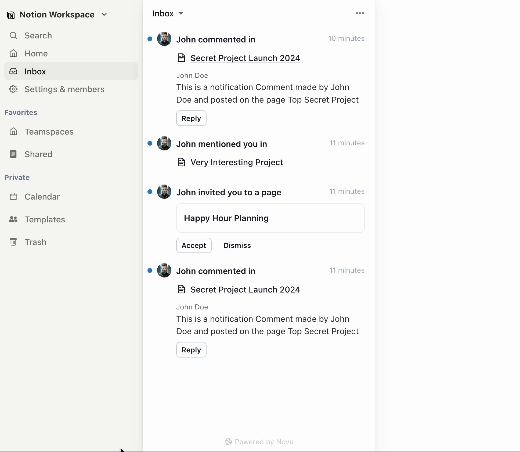Open Home via its house icon

point(13,53)
